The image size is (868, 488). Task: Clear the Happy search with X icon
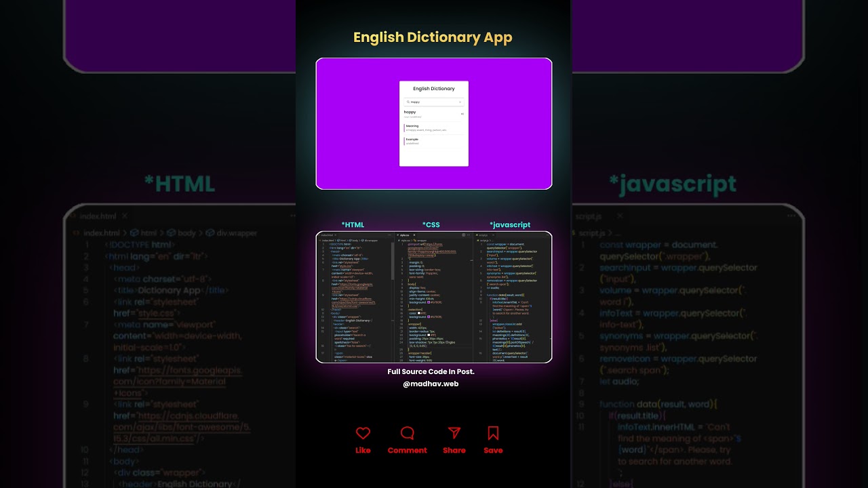(460, 102)
